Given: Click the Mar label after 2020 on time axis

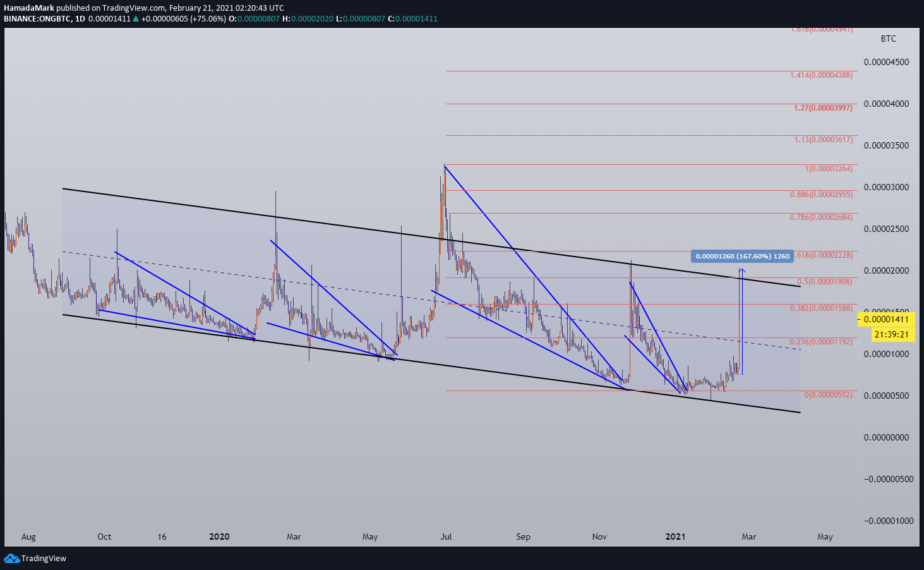Looking at the screenshot, I should (x=294, y=537).
